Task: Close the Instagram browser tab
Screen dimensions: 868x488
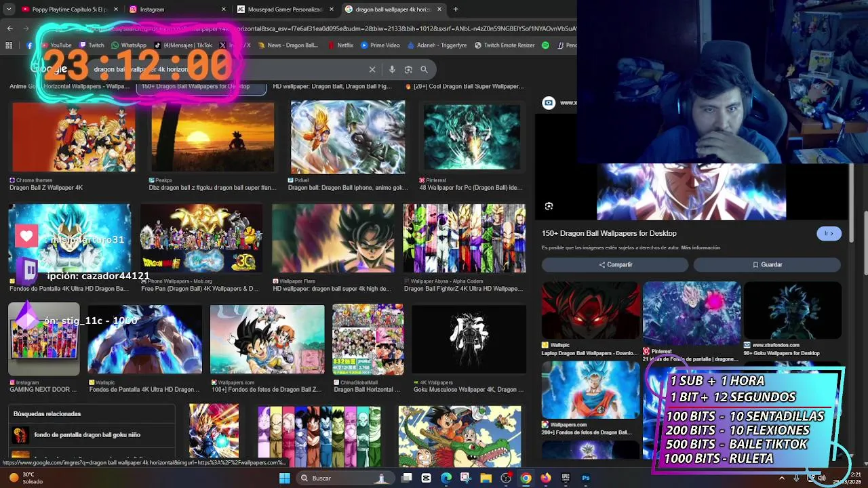Action: (223, 9)
